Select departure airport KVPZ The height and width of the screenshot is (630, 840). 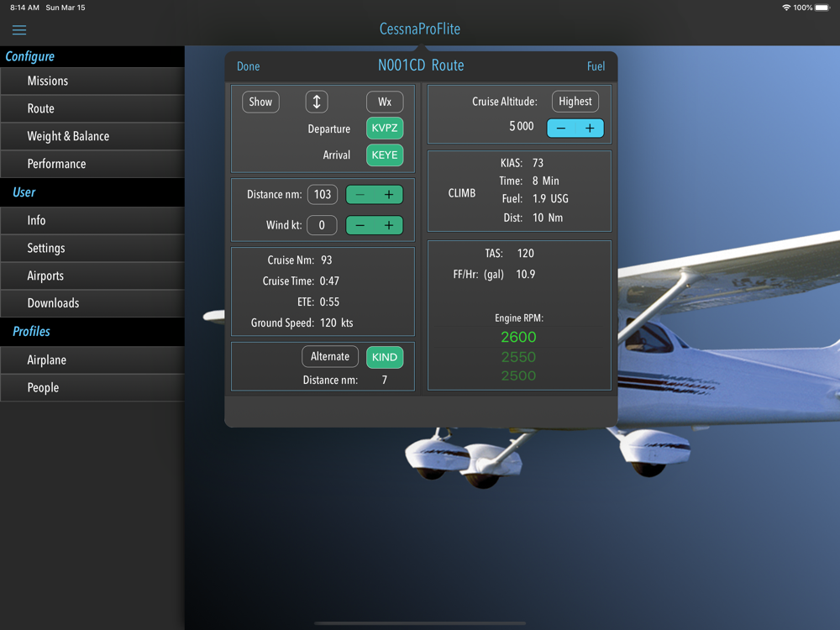pos(385,128)
